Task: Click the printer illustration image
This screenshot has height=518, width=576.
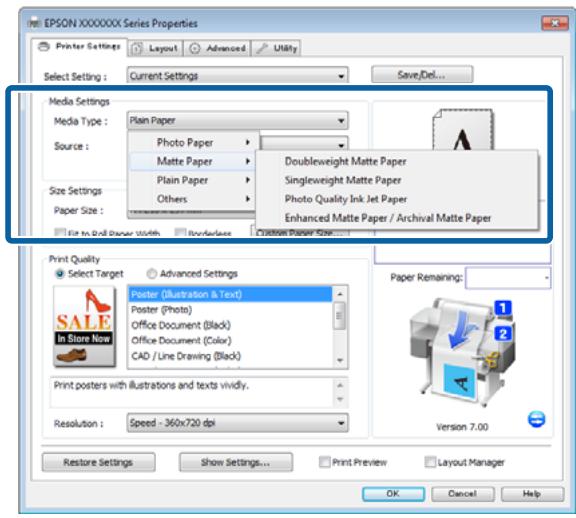Action: coord(462,352)
